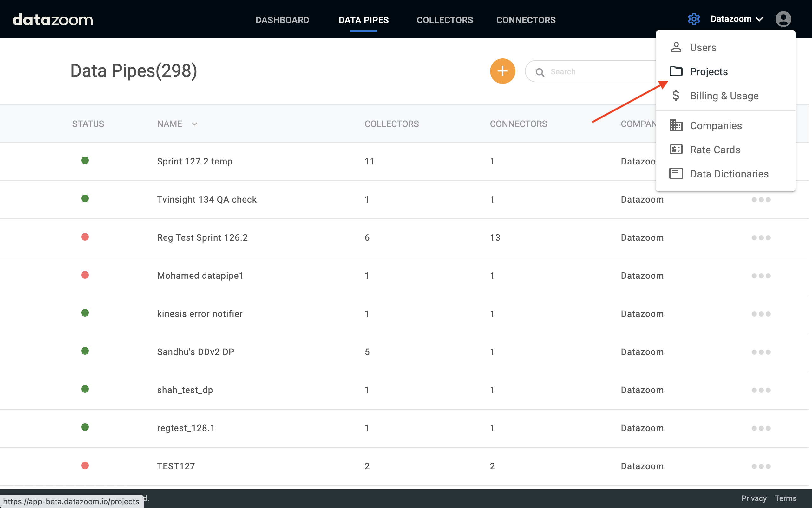Open three-dot menu for Tvinsight 134 QA check
The width and height of the screenshot is (812, 508).
click(x=761, y=200)
